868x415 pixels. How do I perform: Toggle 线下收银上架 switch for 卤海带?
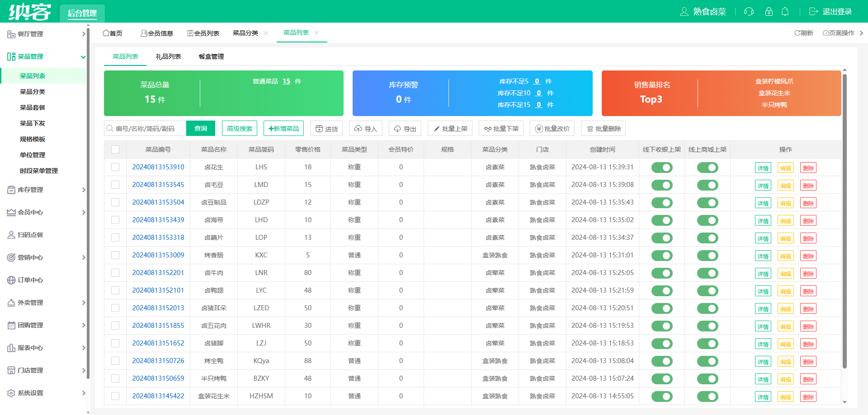click(x=662, y=220)
